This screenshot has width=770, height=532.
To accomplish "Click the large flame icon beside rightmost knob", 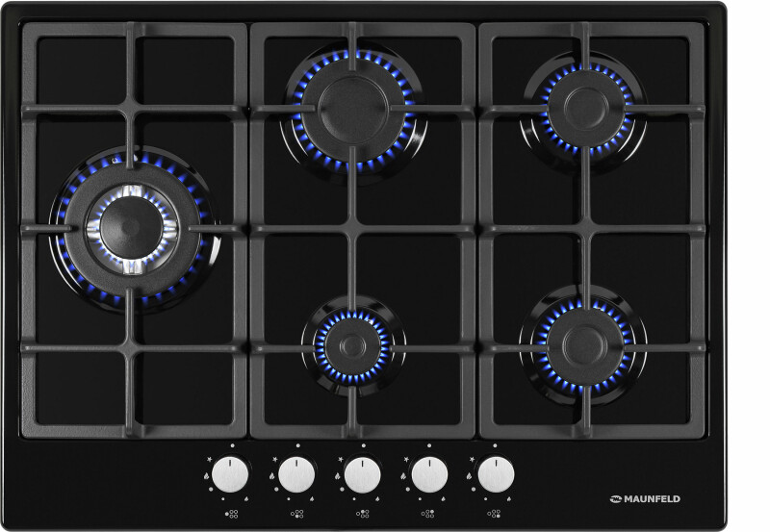I will coord(469,476).
